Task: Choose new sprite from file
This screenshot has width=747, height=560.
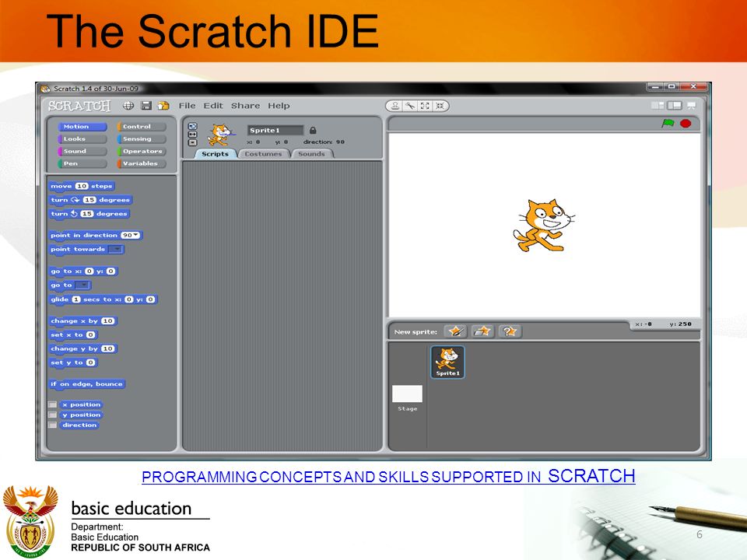Action: [482, 331]
